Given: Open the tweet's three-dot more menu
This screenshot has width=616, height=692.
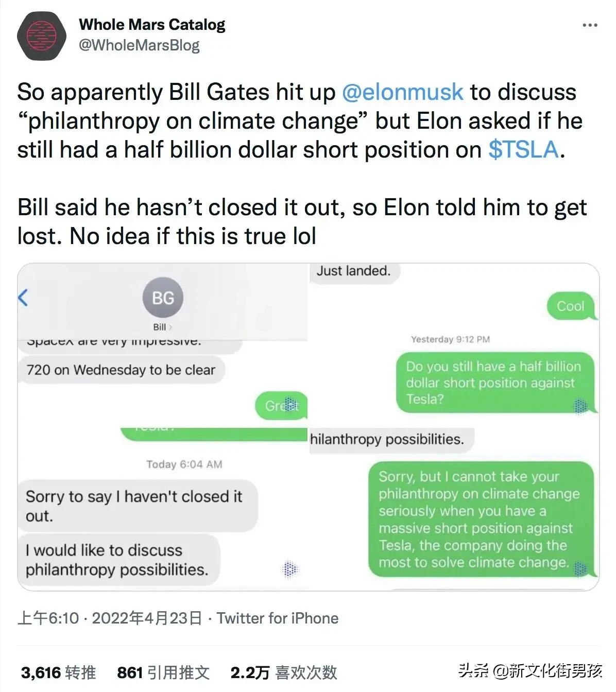Looking at the screenshot, I should click(x=590, y=25).
